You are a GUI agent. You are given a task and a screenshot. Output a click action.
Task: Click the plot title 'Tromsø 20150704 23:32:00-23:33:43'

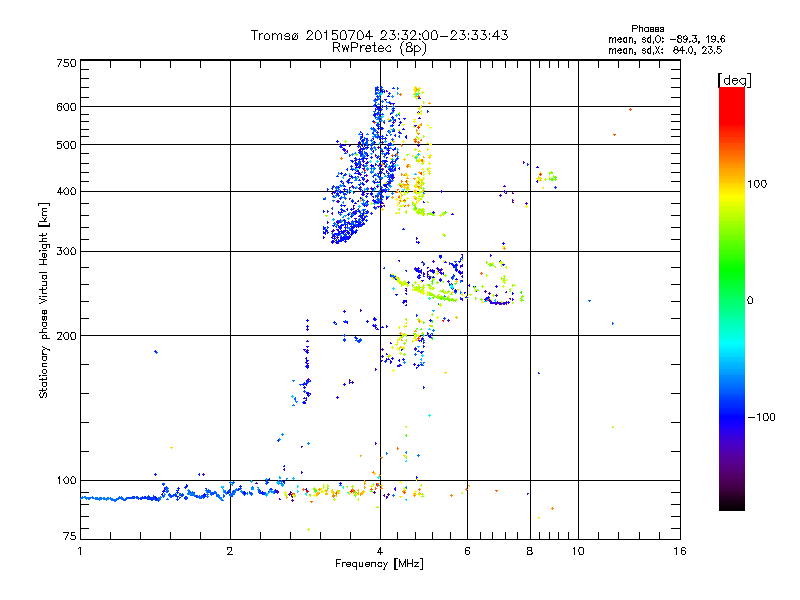[x=379, y=35]
